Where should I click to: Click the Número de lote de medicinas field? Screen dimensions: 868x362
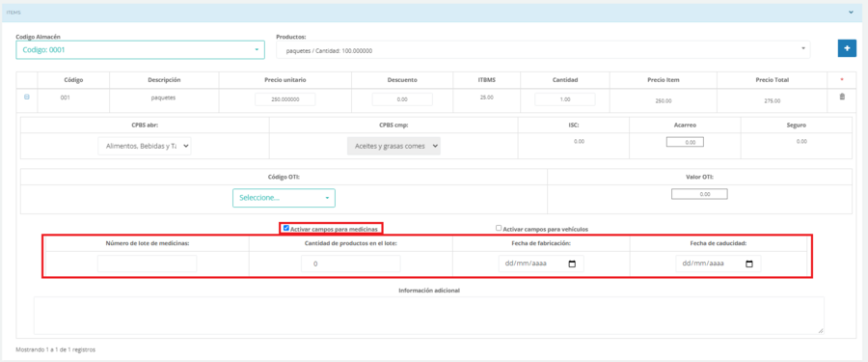click(147, 264)
